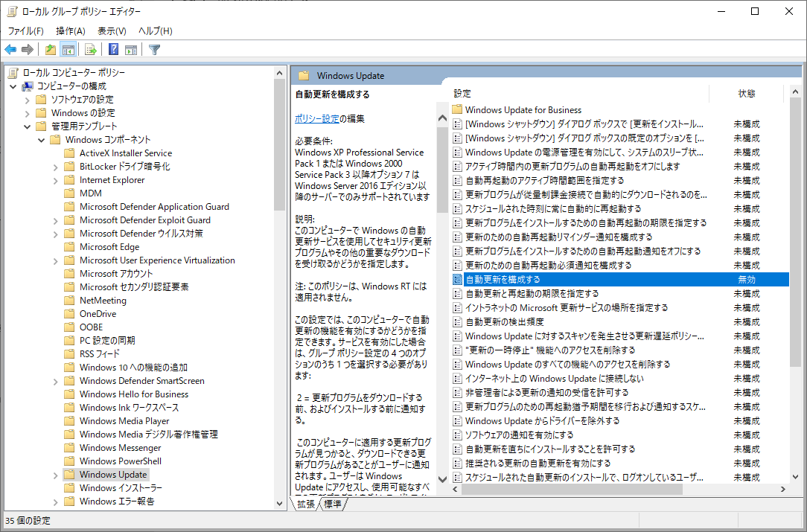Screen dimensions: 807x532
Task: Collapse the Windows コンポーネント node
Action: (x=42, y=140)
